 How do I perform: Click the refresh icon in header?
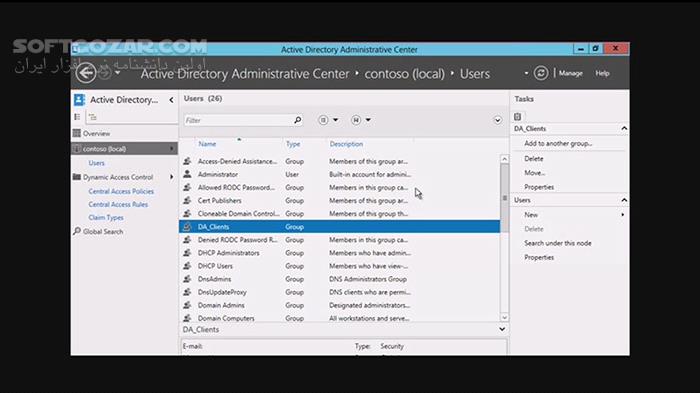541,73
